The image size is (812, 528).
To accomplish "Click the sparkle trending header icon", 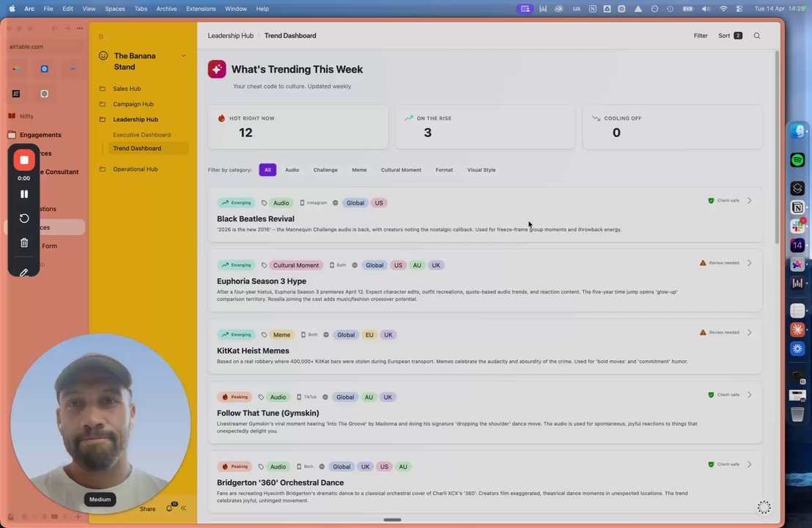I will pos(216,69).
